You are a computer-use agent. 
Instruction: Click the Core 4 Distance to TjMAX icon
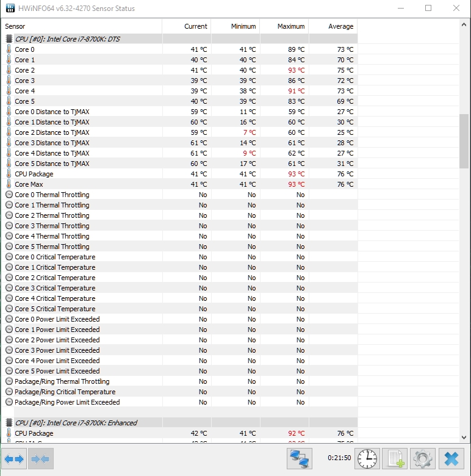coord(9,153)
